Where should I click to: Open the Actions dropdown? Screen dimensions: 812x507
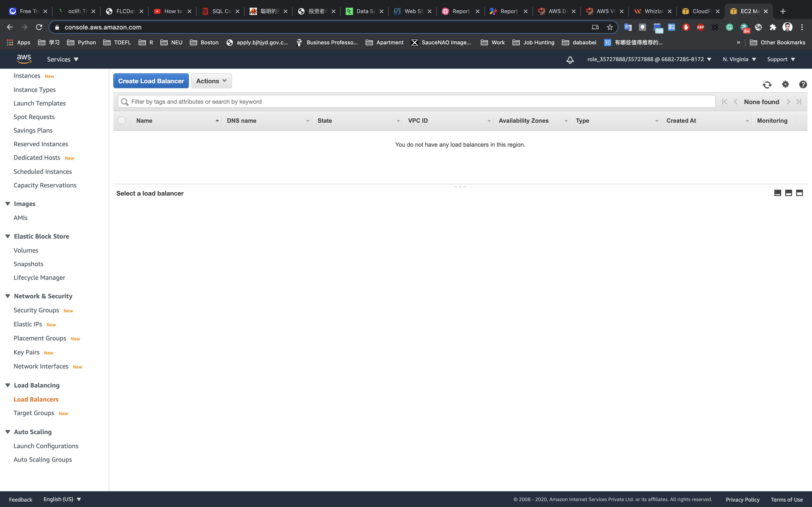pos(211,81)
